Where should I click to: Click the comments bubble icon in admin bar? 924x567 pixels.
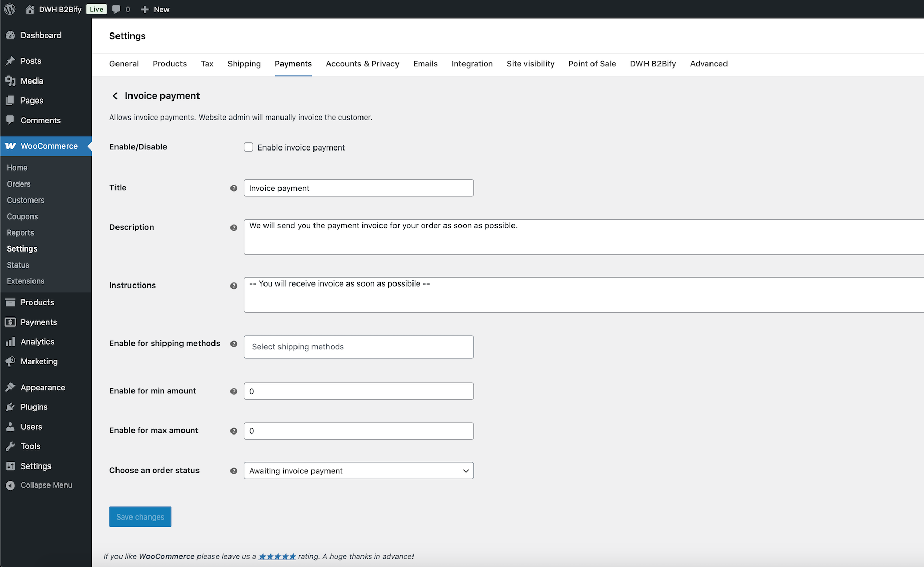pyautogui.click(x=117, y=9)
